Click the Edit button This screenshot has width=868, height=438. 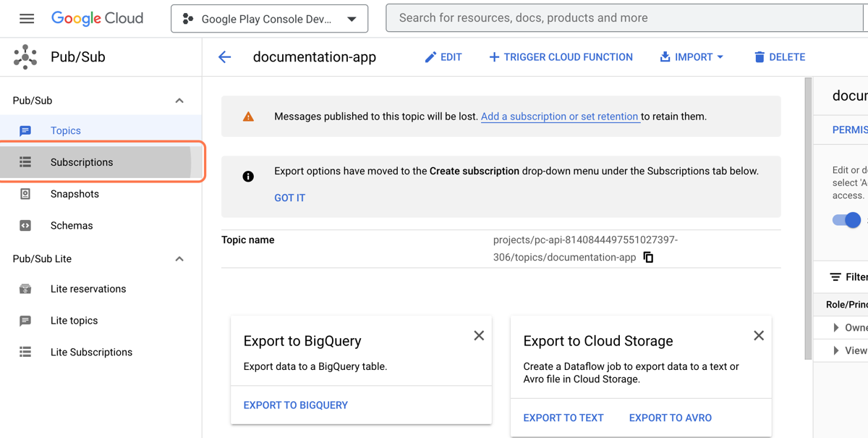pyautogui.click(x=443, y=57)
